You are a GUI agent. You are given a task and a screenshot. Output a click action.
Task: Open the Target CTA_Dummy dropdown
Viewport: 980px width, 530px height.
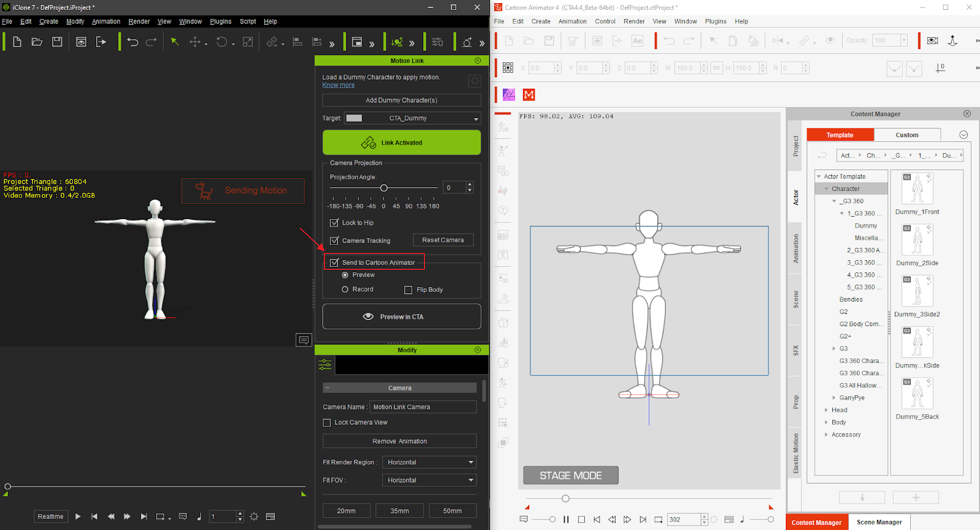click(x=414, y=118)
